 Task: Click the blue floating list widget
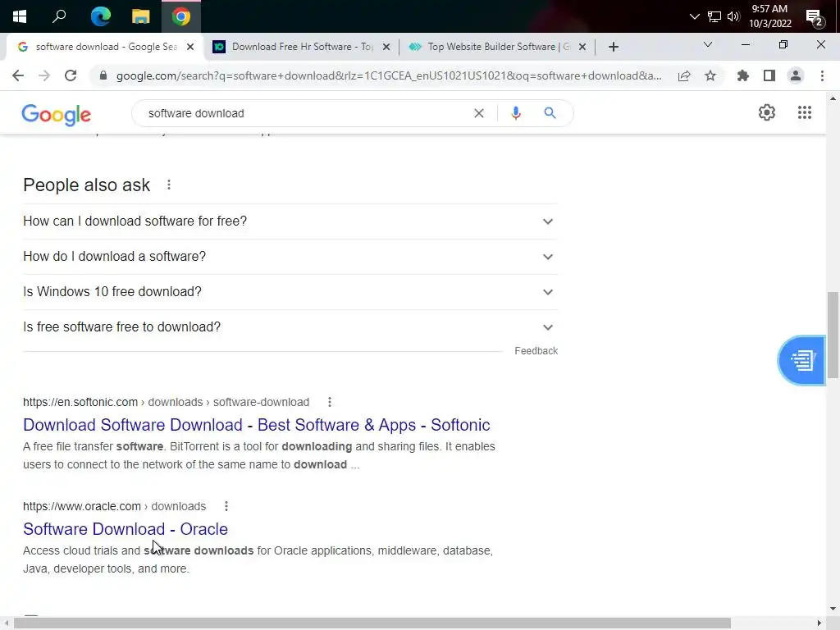pyautogui.click(x=801, y=361)
